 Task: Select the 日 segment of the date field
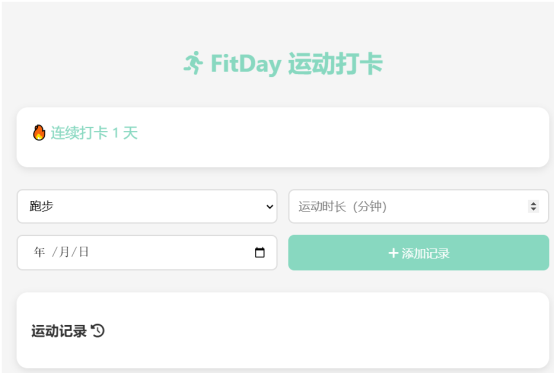click(84, 252)
